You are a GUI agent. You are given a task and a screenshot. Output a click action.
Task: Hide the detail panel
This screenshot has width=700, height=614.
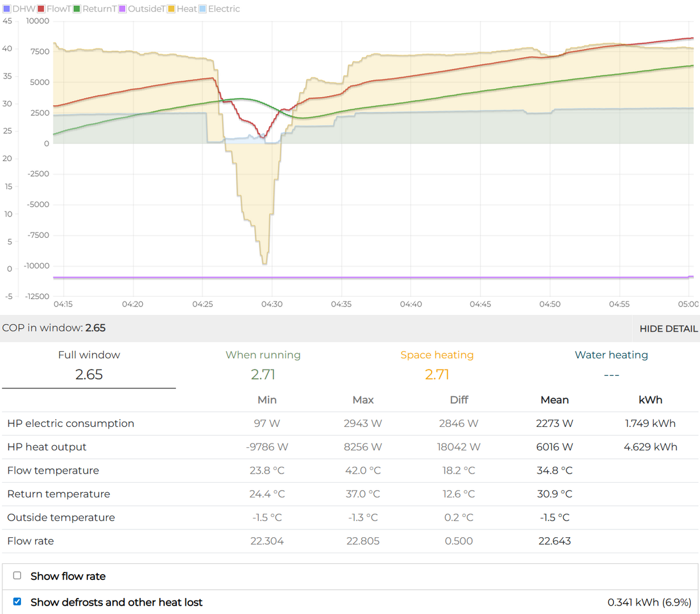(x=668, y=329)
